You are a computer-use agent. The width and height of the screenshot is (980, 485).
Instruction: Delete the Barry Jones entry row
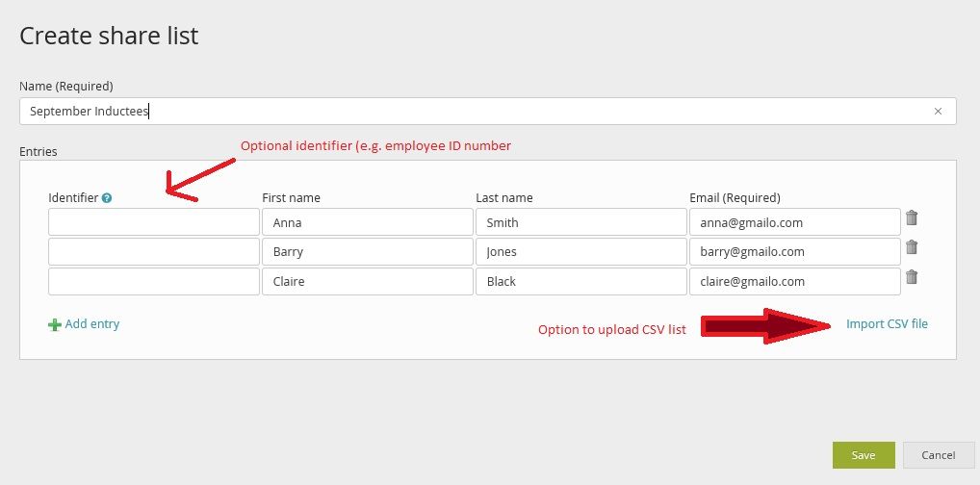coord(912,247)
